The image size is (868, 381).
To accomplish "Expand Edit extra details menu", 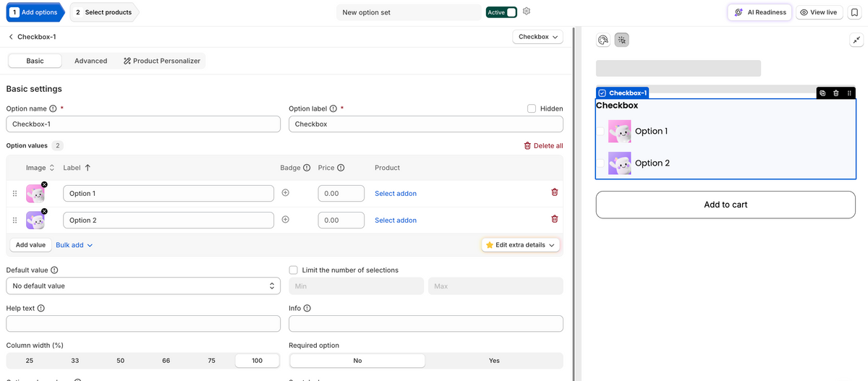I will [x=521, y=245].
